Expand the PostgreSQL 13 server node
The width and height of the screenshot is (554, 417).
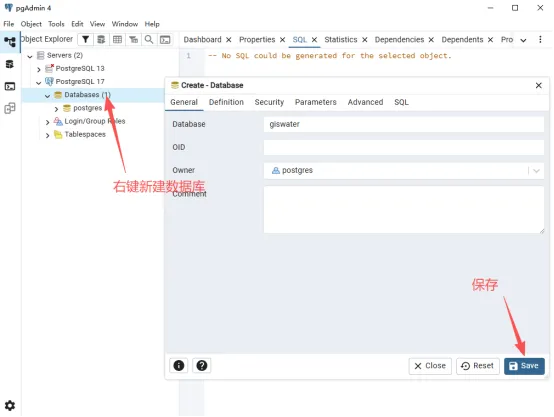tap(39, 69)
